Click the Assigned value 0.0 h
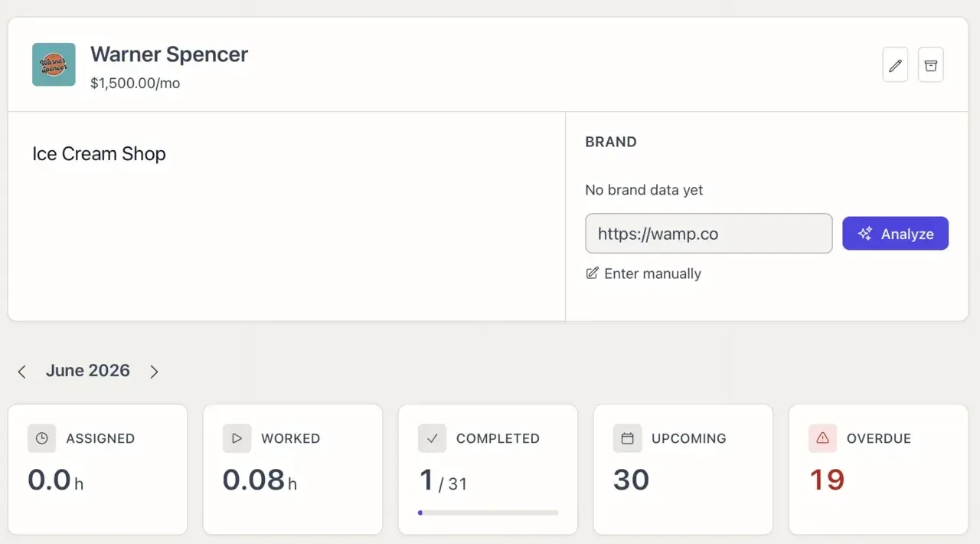This screenshot has height=544, width=980. click(55, 480)
